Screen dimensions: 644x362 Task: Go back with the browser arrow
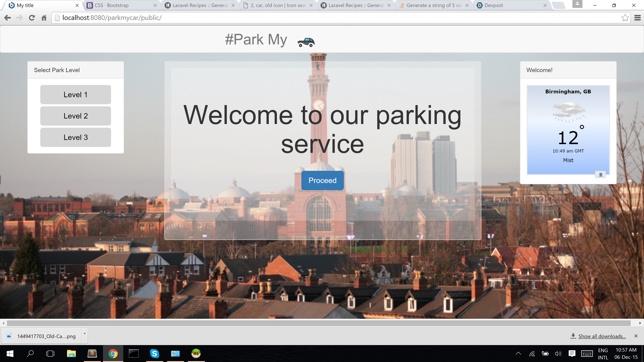point(8,18)
